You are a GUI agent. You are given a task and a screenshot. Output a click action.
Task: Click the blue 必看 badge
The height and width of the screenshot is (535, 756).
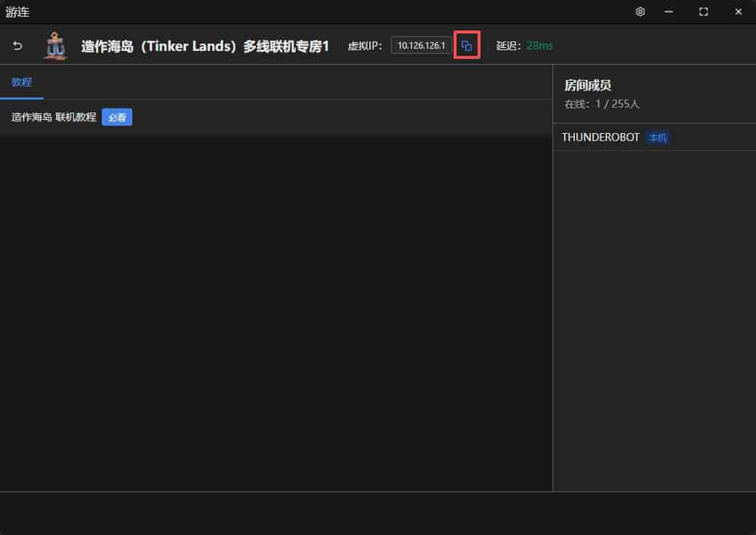point(117,117)
